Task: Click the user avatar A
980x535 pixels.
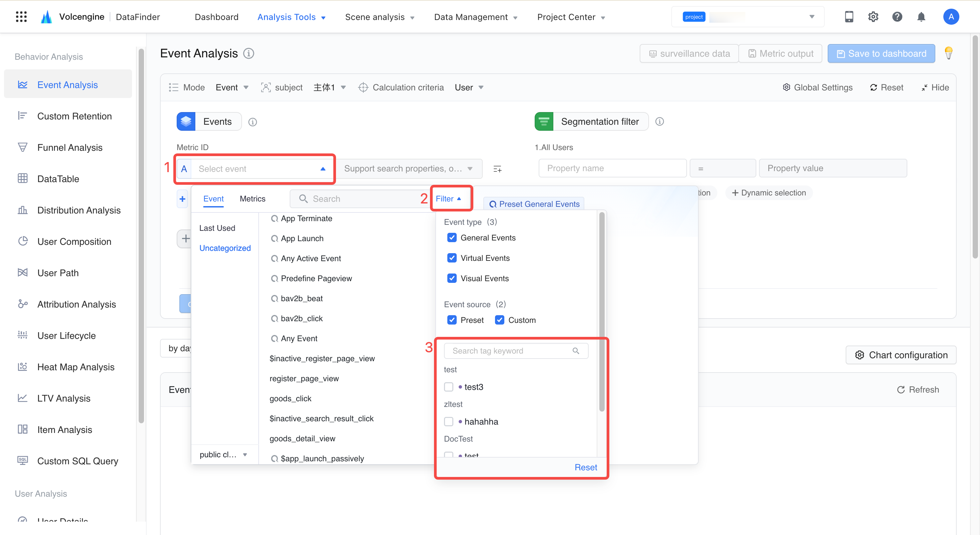Action: (951, 17)
